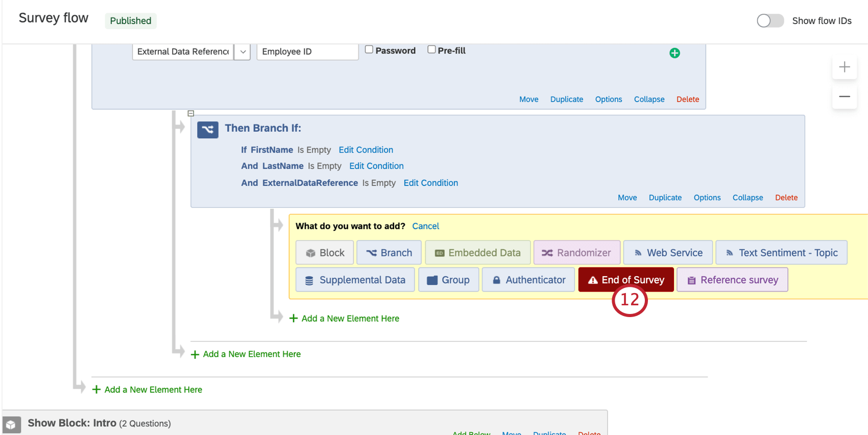Check the Pre-fill checkbox
Screen dimensions: 868x435
point(431,50)
